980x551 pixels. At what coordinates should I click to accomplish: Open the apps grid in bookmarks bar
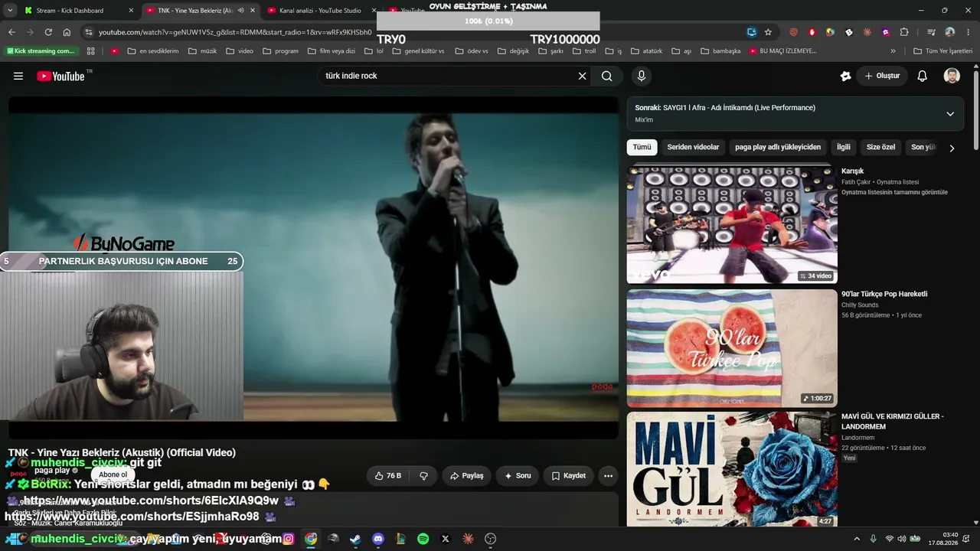90,51
